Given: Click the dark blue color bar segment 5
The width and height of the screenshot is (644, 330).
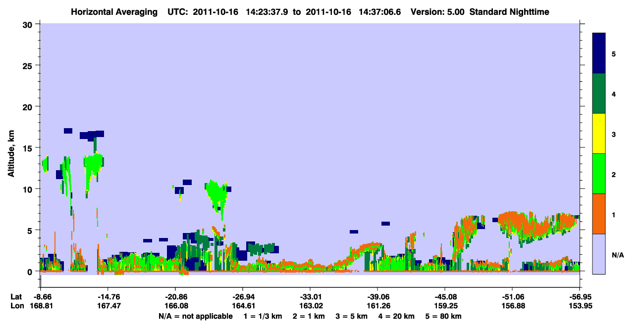Looking at the screenshot, I should (x=599, y=53).
